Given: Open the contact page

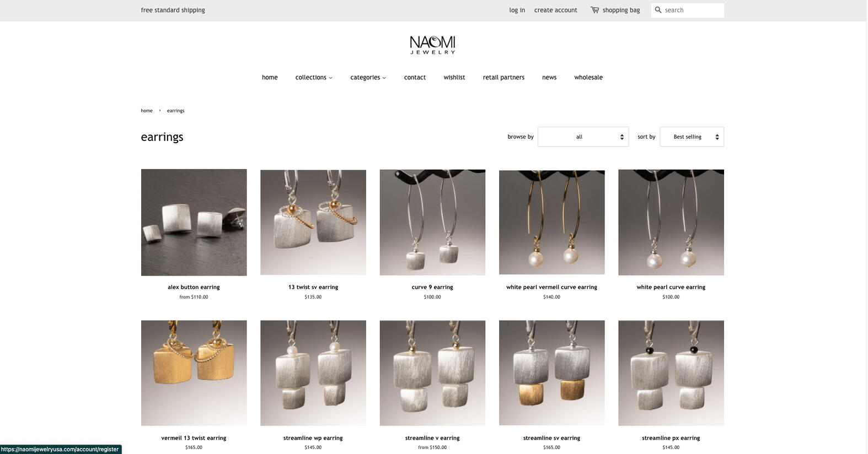Looking at the screenshot, I should click(415, 78).
